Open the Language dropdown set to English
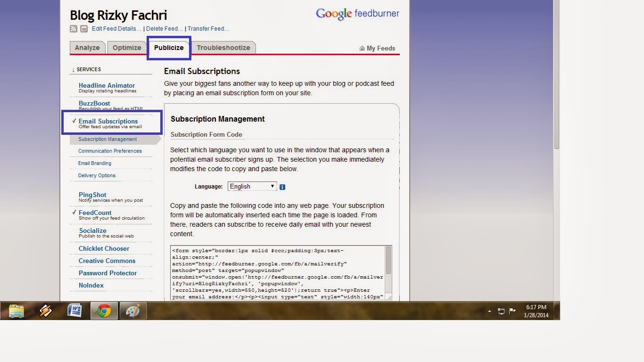Screen dimensions: 644x362 [x=252, y=186]
